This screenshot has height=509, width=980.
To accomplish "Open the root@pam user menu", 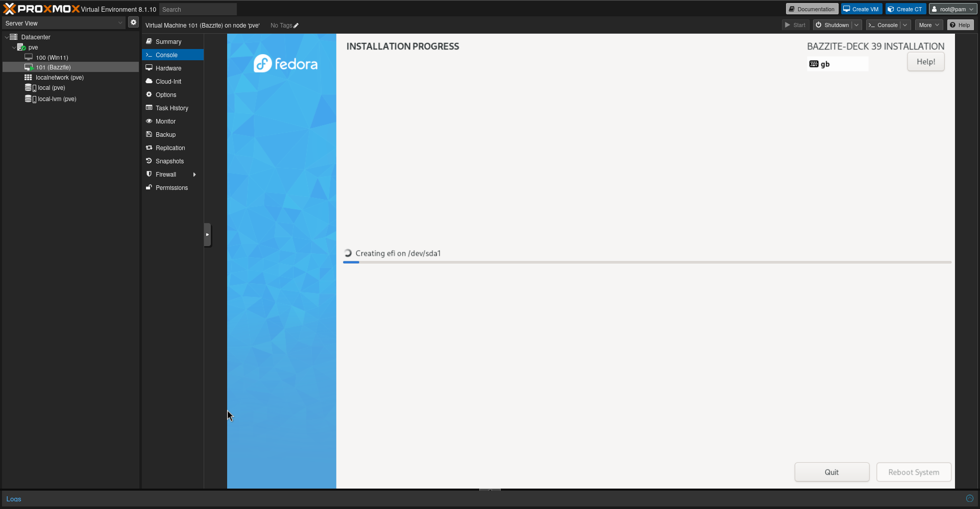I will [953, 9].
